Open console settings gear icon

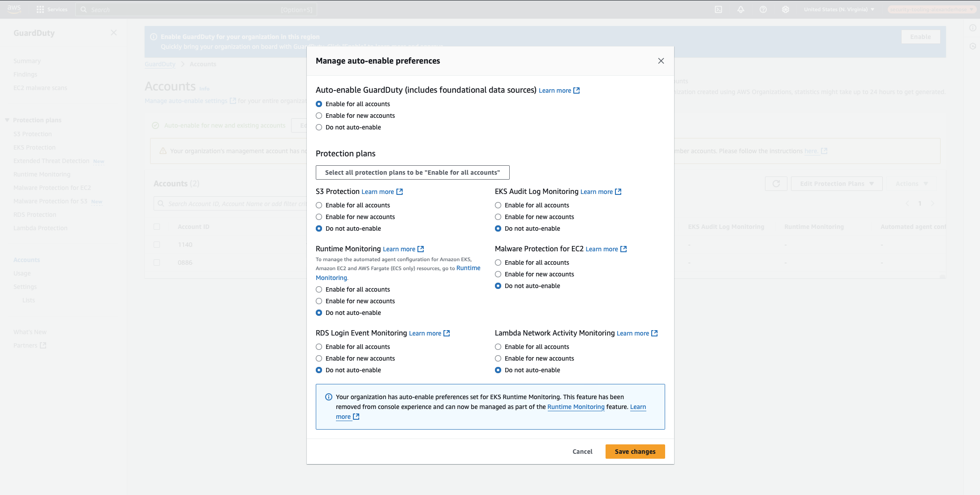coord(786,9)
